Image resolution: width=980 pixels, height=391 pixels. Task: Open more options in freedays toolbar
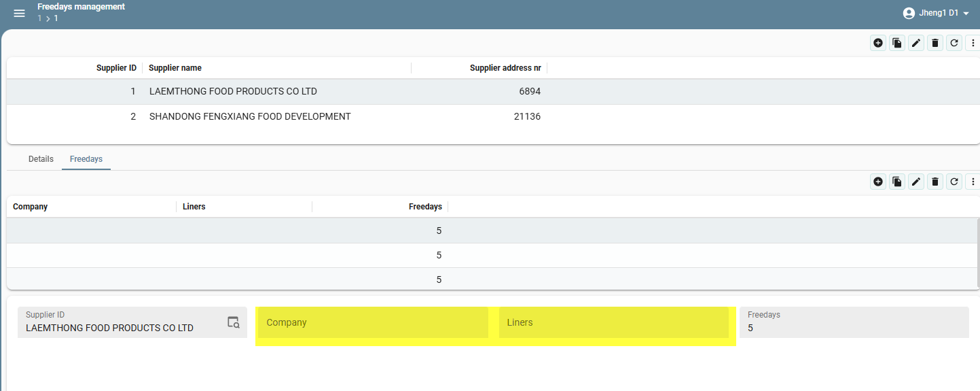973,182
